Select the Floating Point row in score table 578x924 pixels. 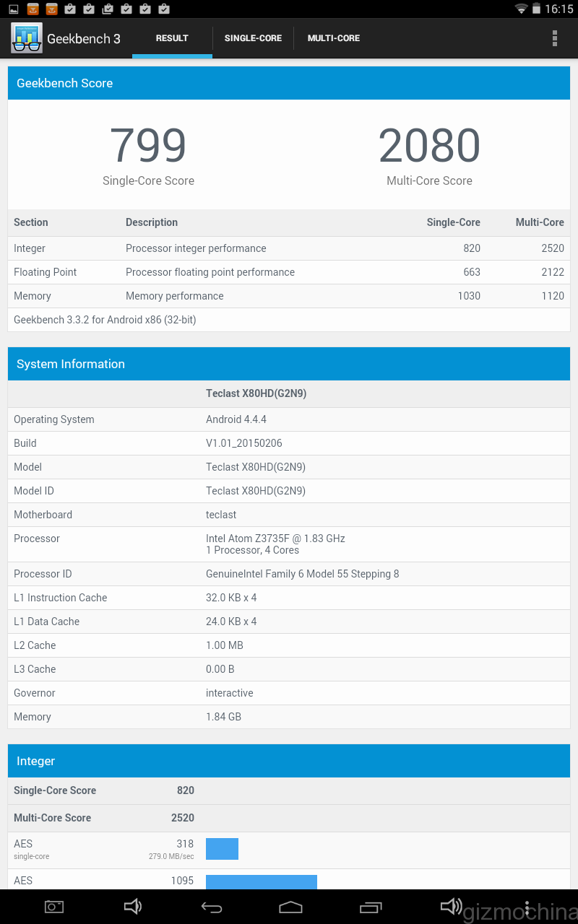(x=289, y=272)
